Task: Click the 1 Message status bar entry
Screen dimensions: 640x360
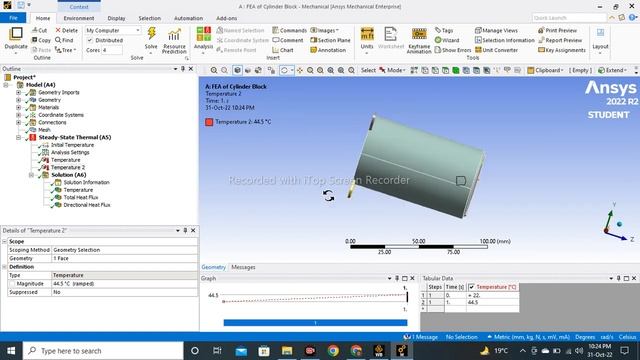Action: pyautogui.click(x=421, y=337)
